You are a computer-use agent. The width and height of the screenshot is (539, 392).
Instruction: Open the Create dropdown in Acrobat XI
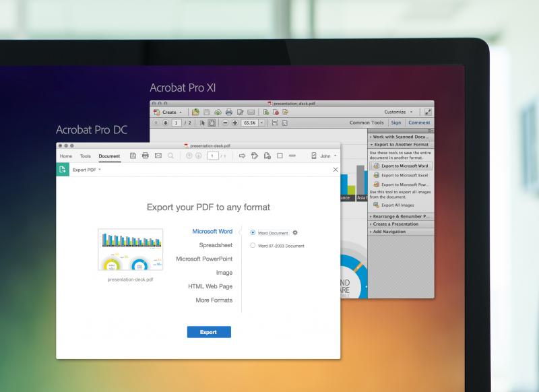coord(168,112)
